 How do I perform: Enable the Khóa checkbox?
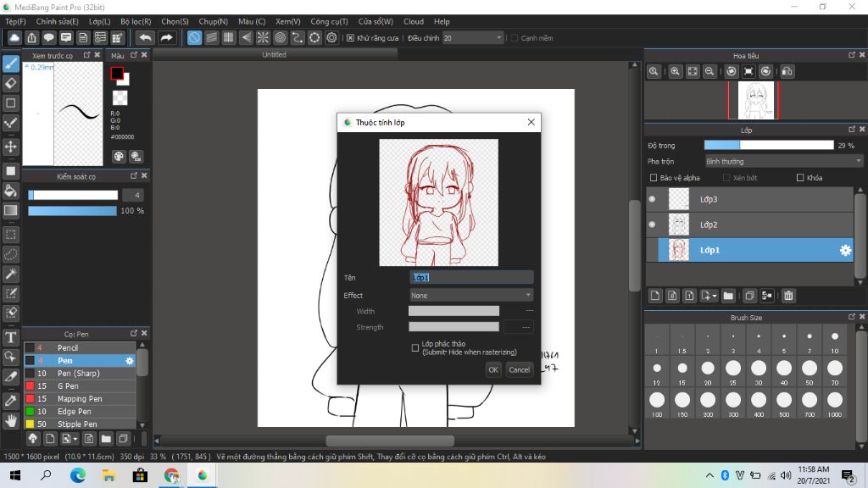pos(800,178)
